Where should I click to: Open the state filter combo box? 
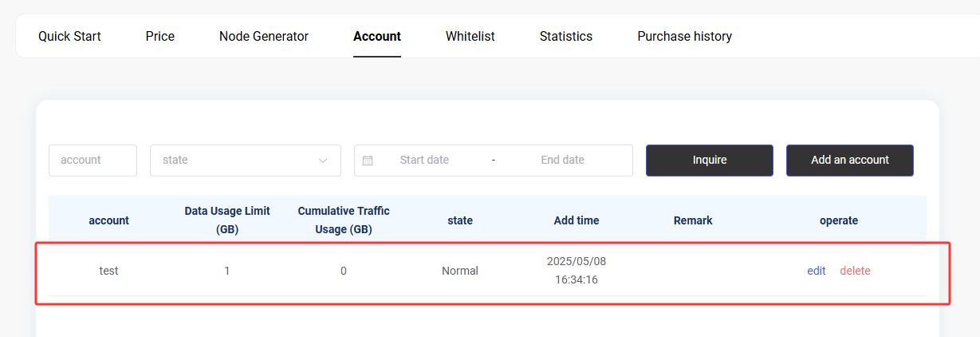click(246, 161)
